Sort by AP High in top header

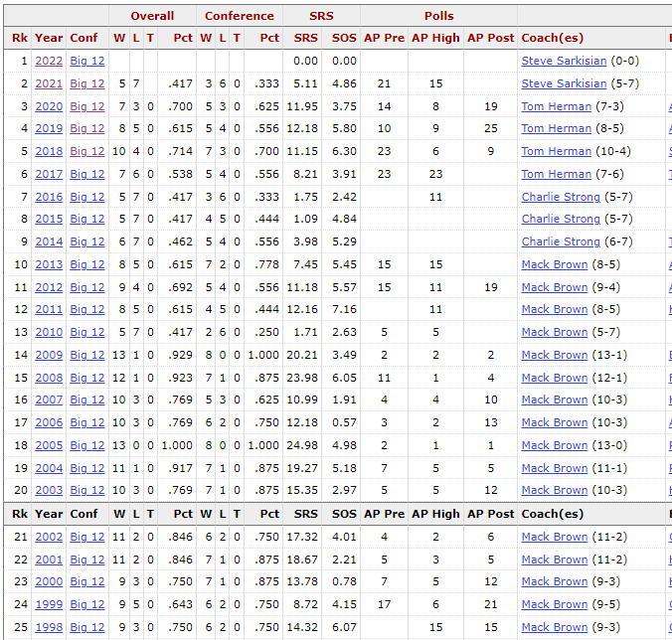point(435,38)
